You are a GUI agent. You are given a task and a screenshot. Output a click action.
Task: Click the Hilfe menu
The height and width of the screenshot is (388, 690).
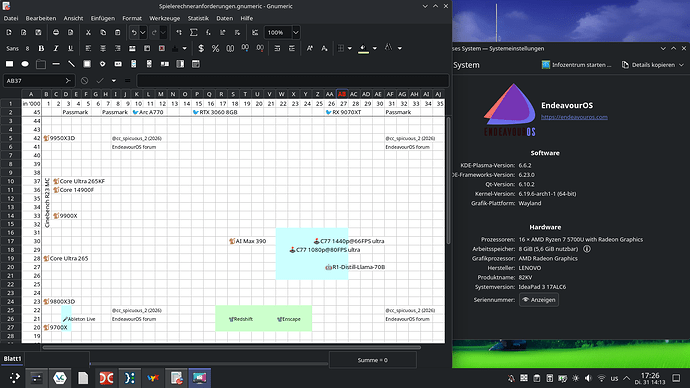pyautogui.click(x=246, y=18)
